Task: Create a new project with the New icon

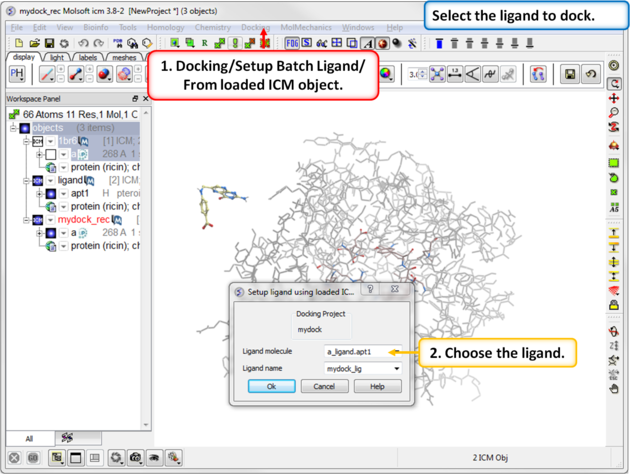Action: (x=19, y=43)
